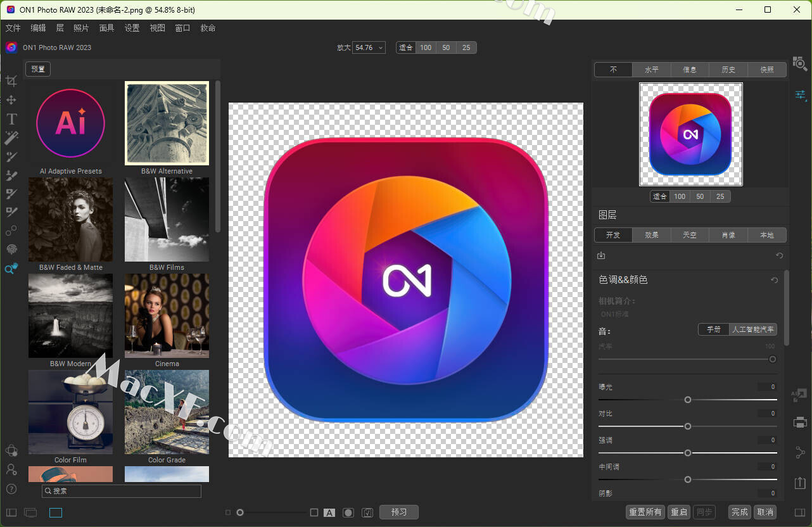Select the fingerprint Retouch tool
This screenshot has height=527, width=812.
point(11,250)
